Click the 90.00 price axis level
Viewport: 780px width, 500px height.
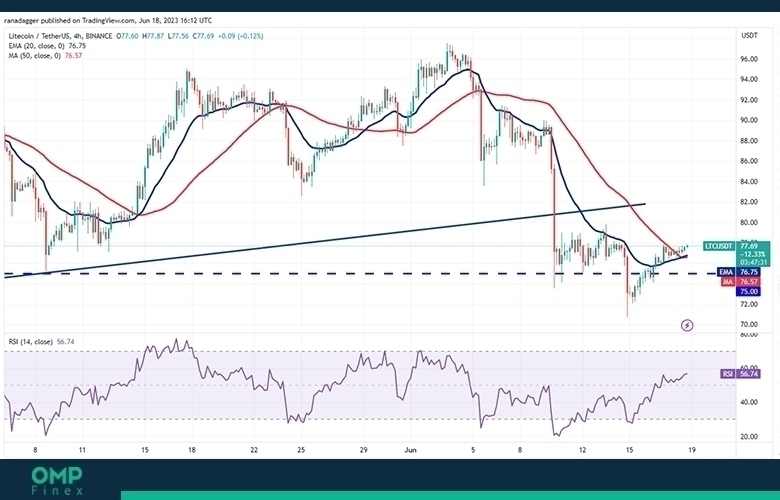[x=749, y=120]
